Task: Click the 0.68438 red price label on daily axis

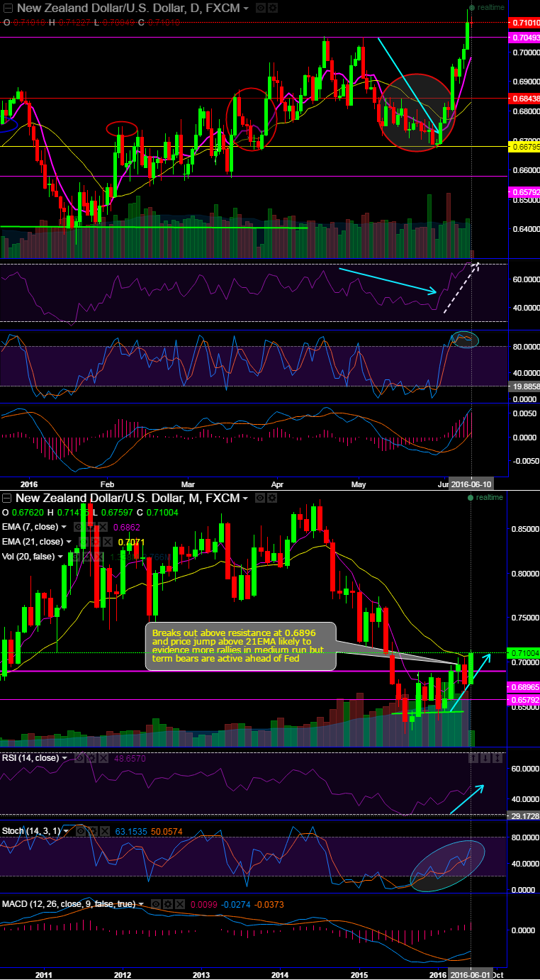Action: click(x=524, y=99)
